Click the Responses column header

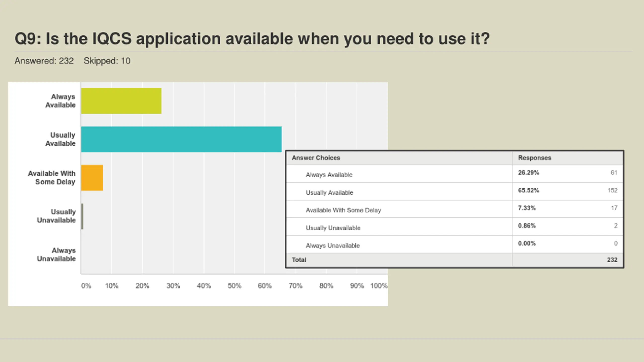tap(535, 158)
